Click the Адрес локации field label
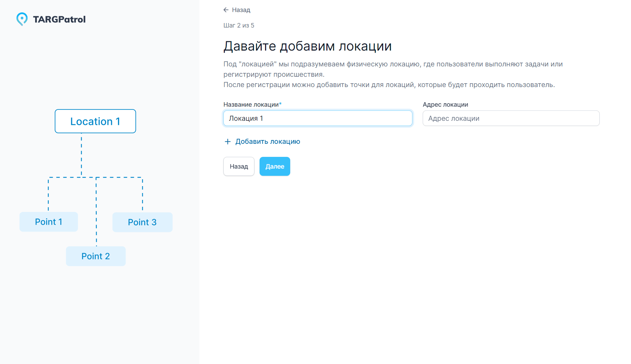The width and height of the screenshot is (631, 364). click(x=445, y=104)
